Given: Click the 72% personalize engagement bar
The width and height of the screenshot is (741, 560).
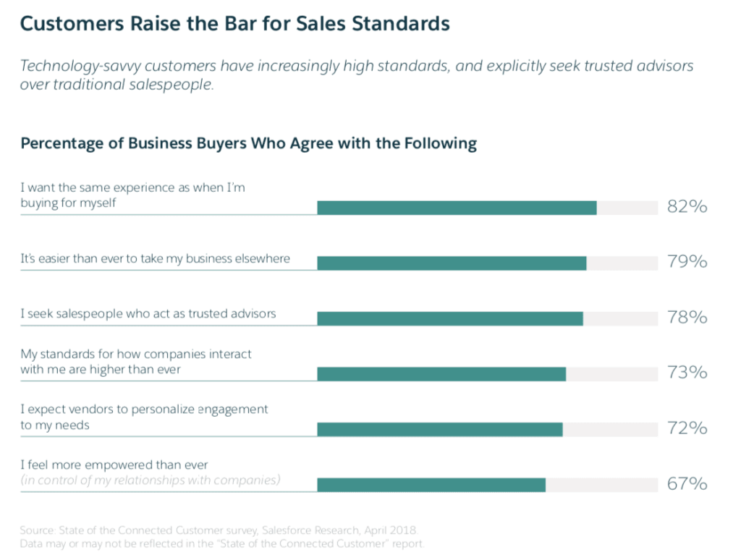Looking at the screenshot, I should [x=439, y=429].
